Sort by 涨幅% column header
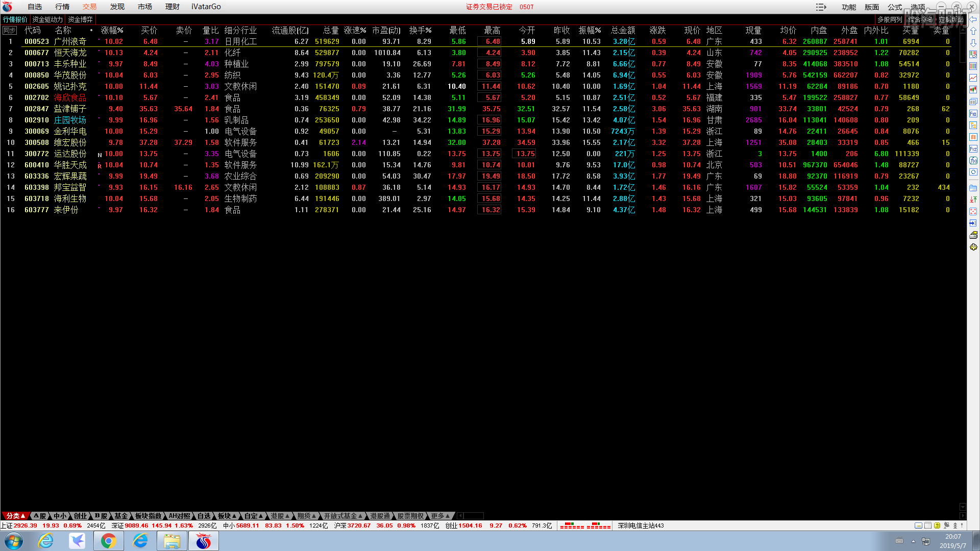Viewport: 980px width, 551px height. 112,31
